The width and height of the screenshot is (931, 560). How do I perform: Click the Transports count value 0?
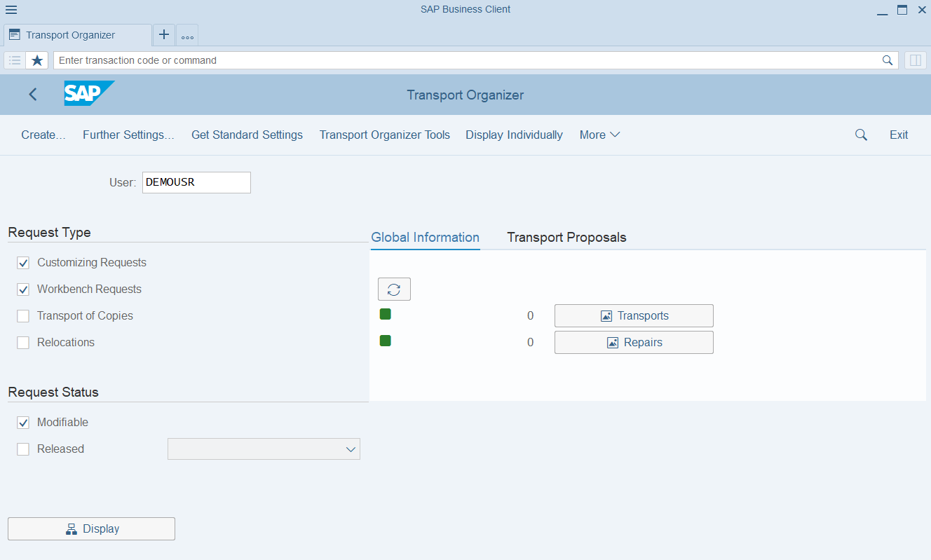pyautogui.click(x=531, y=315)
